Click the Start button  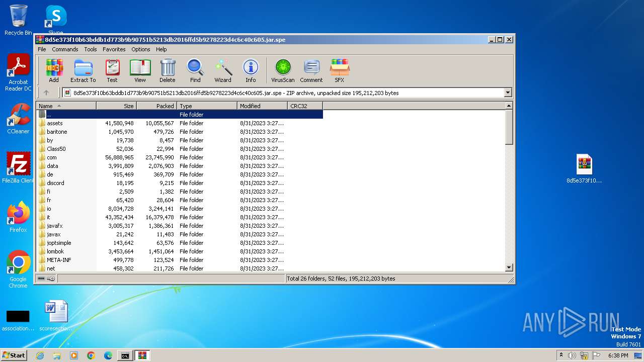click(x=14, y=355)
